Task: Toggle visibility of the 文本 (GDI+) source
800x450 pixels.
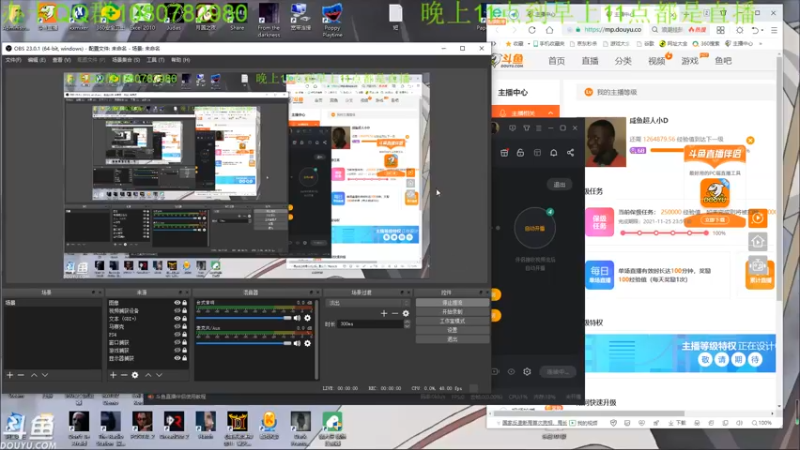Action: 177,318
